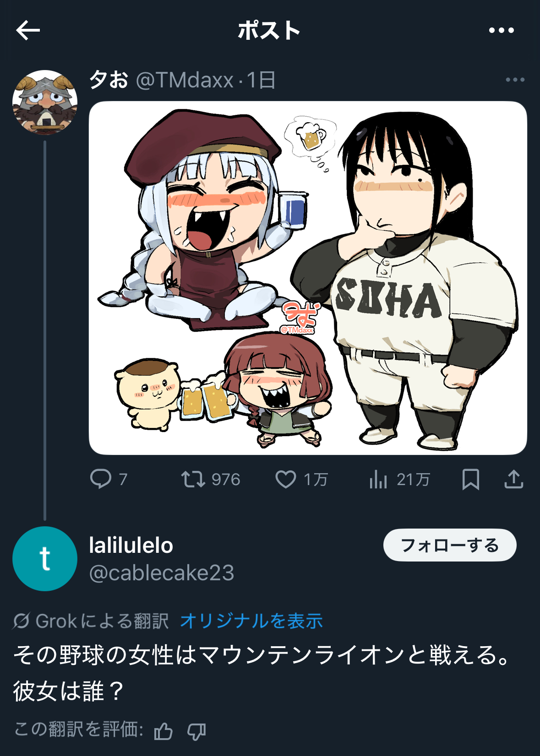This screenshot has width=540, height=756.
Task: Open the lalilulelo display name
Action: tap(131, 545)
